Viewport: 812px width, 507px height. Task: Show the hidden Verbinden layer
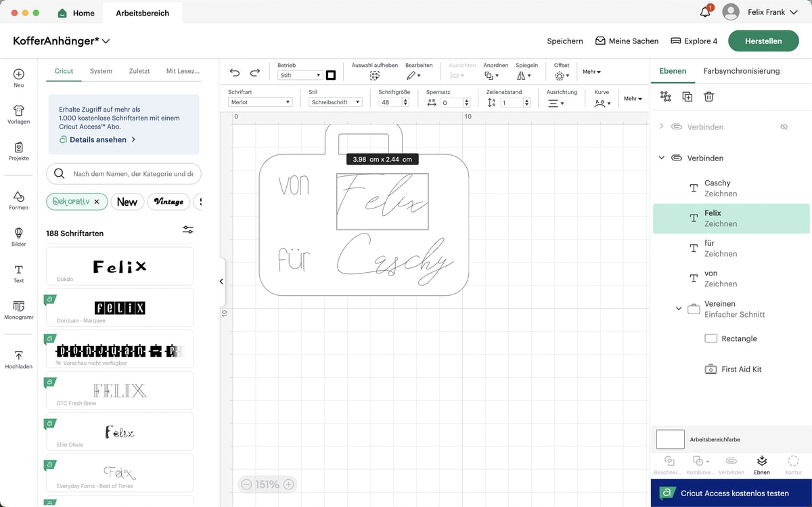(x=784, y=127)
